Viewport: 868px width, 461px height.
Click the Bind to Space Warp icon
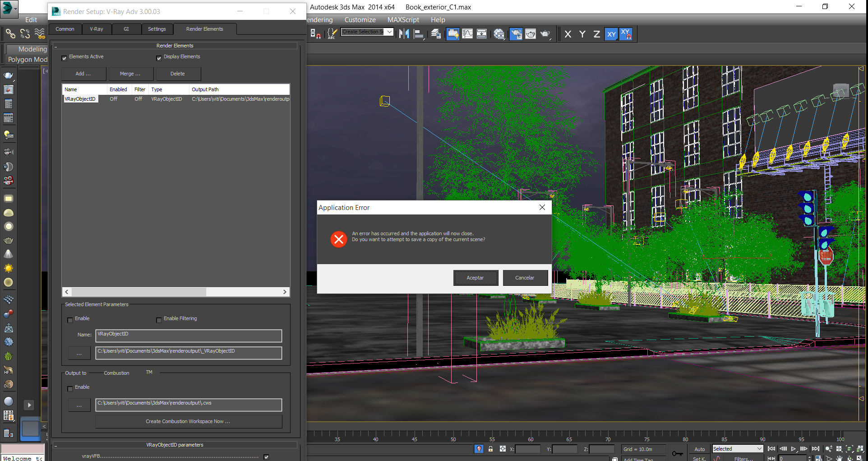40,33
